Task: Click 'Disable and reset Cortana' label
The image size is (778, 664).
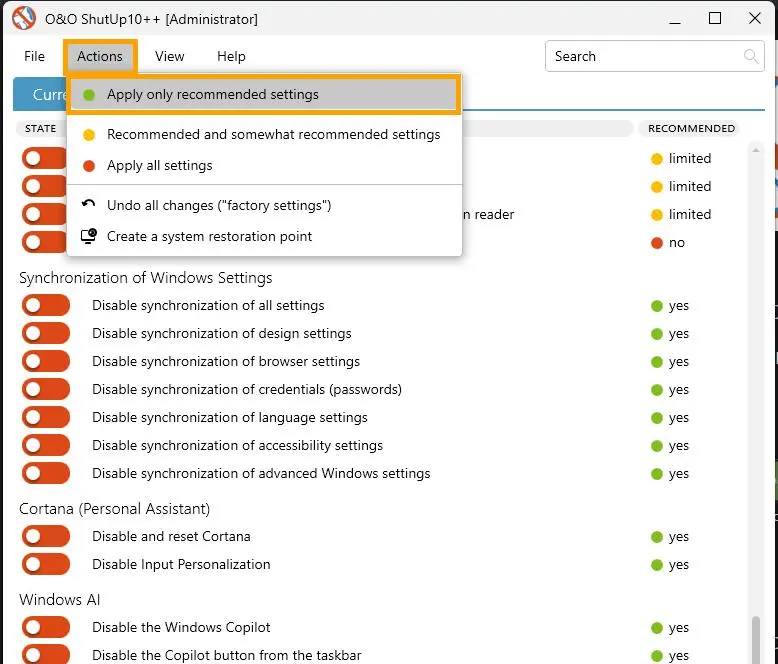Action: point(171,536)
